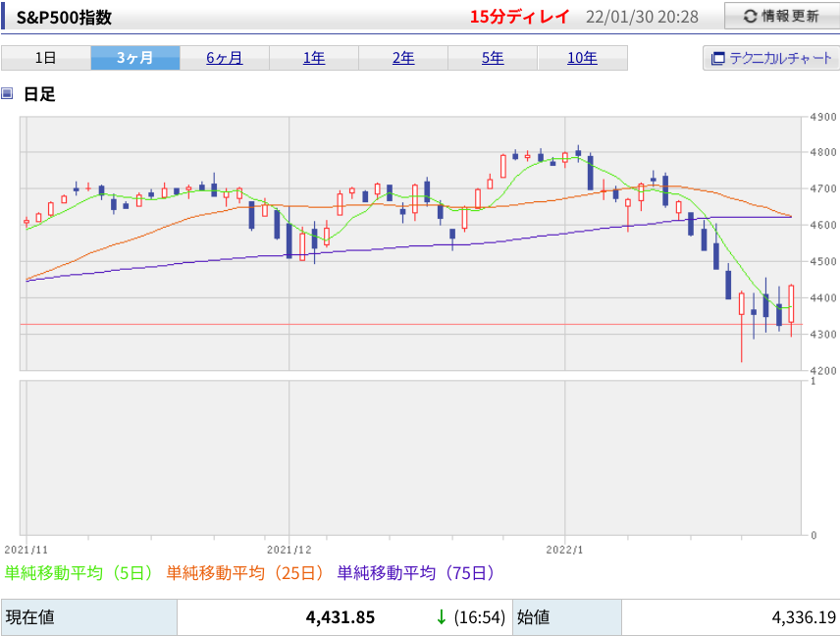Switch to the 1年 chart range
The width and height of the screenshot is (840, 636).
(314, 58)
